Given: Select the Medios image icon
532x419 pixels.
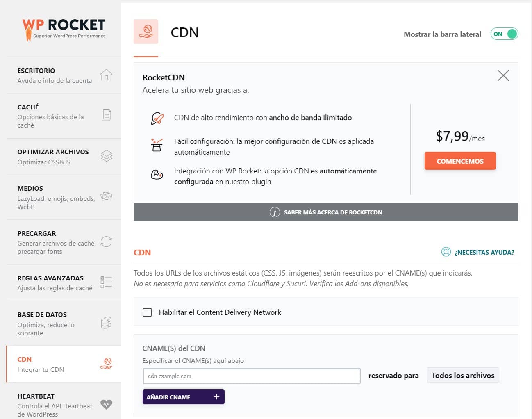Looking at the screenshot, I should (106, 196).
